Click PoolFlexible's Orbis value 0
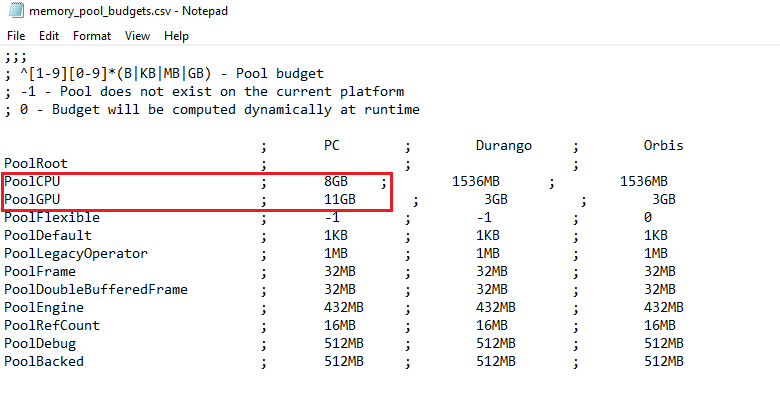The image size is (780, 402). [x=648, y=217]
